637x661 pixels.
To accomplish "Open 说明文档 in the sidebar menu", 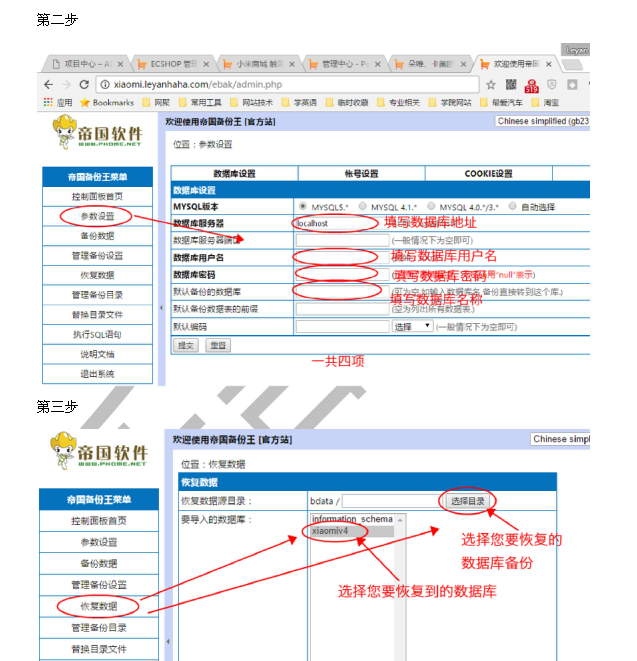I will [x=97, y=354].
